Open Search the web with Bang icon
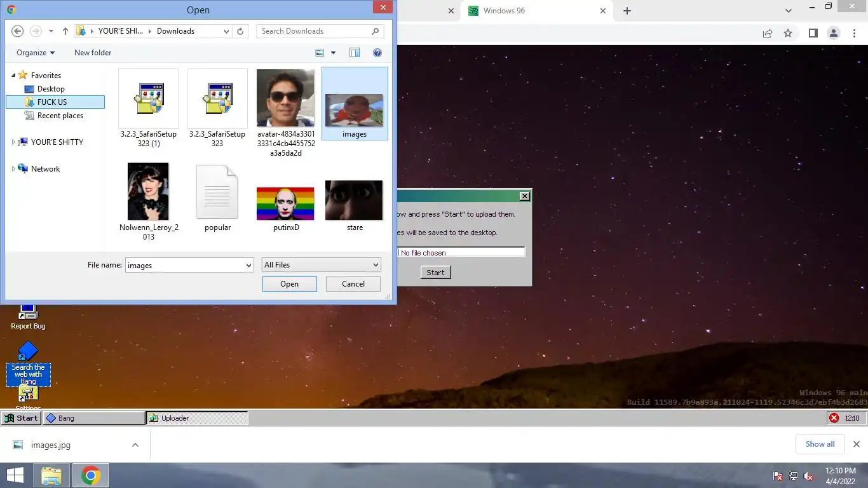This screenshot has width=868, height=488. tap(28, 363)
